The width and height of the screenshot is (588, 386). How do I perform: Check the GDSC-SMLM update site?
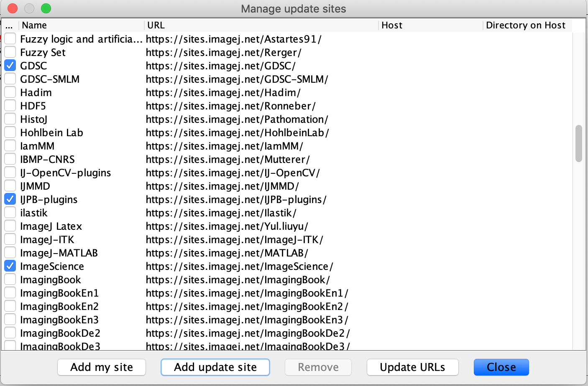pyautogui.click(x=10, y=79)
